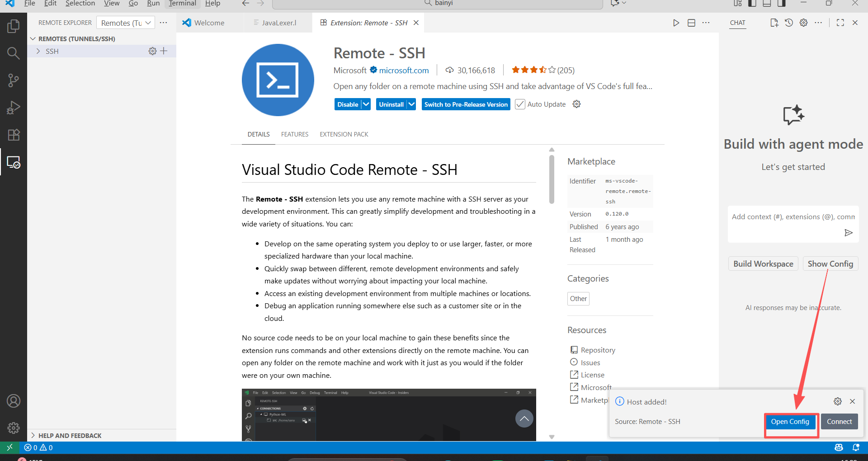
Task: Open Source Control view icon
Action: 14,80
